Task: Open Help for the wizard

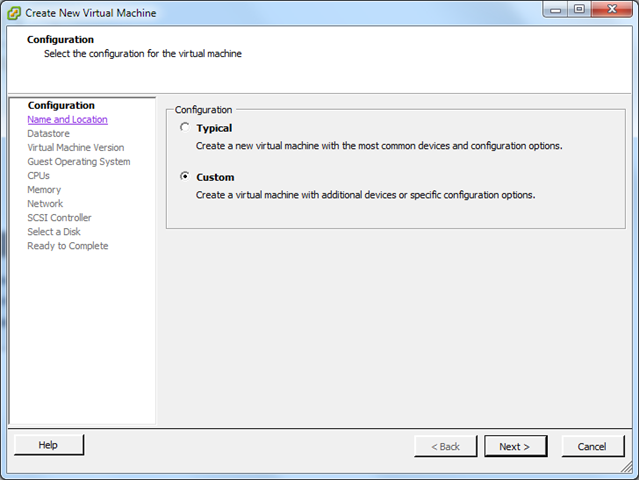Action: [49, 445]
